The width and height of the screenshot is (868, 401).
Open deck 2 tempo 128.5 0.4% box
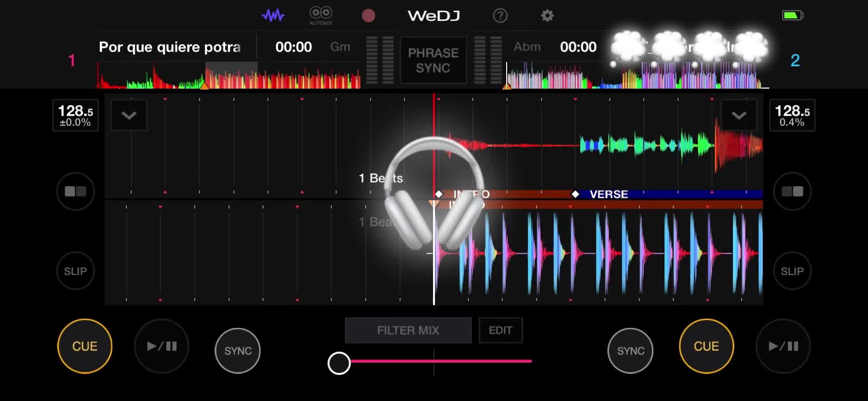[792, 115]
